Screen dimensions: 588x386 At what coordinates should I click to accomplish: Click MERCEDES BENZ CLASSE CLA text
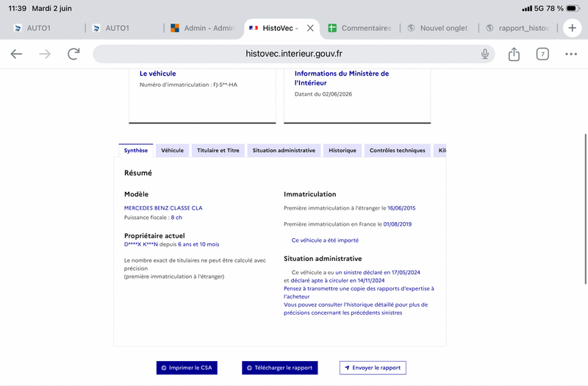pos(163,208)
